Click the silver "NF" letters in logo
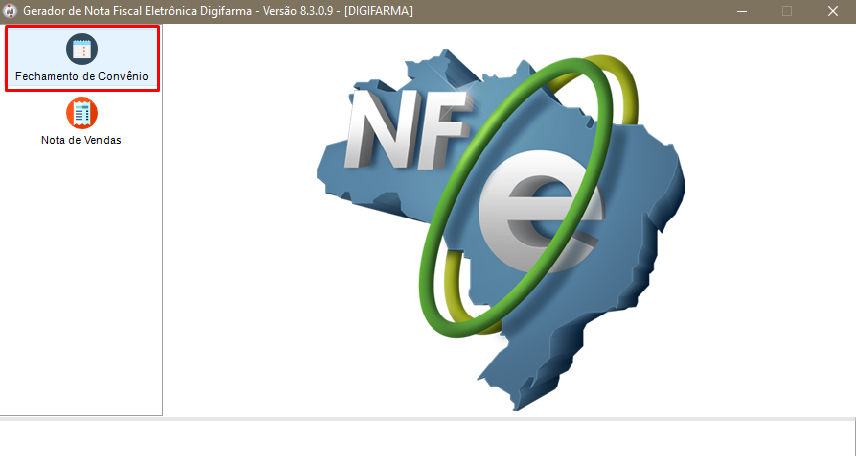This screenshot has height=456, width=856. 400,130
